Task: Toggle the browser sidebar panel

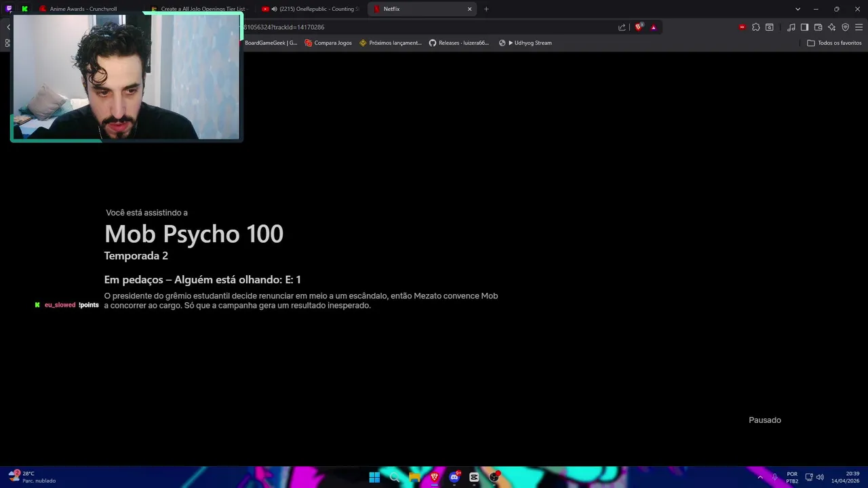Action: [804, 27]
